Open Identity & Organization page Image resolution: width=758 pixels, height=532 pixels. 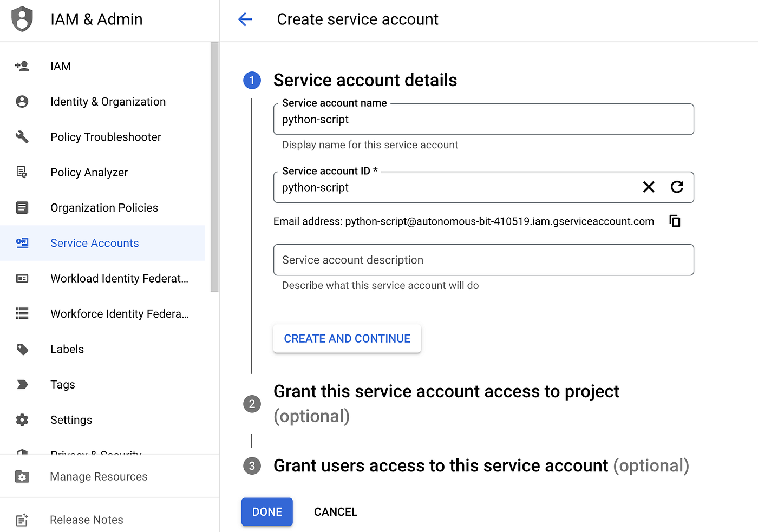coord(108,102)
